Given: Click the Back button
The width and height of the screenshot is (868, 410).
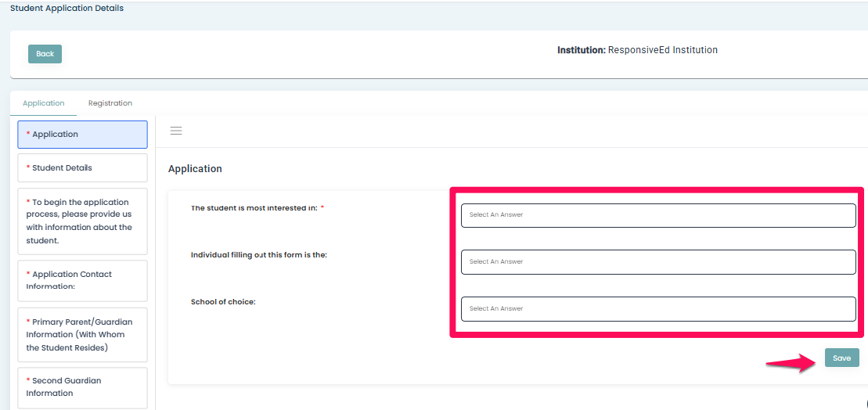Looking at the screenshot, I should pyautogui.click(x=45, y=54).
